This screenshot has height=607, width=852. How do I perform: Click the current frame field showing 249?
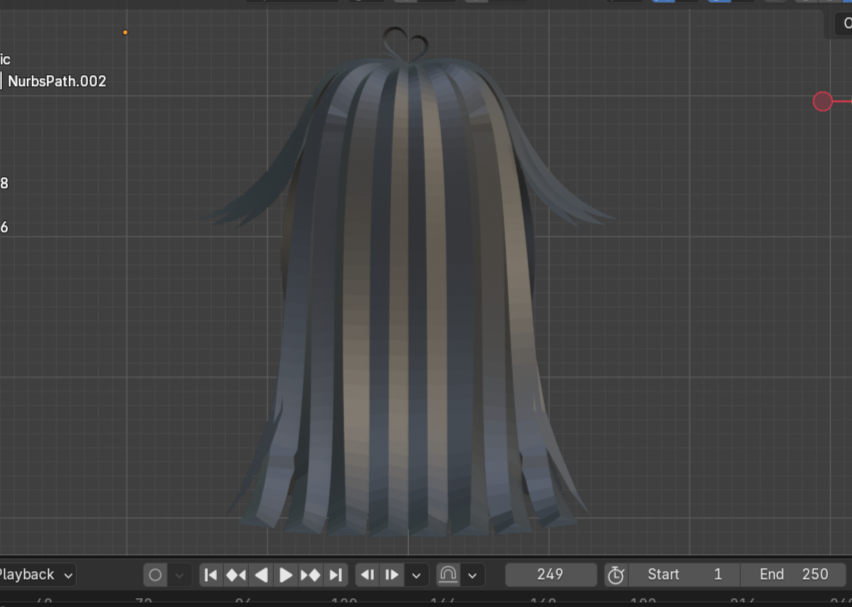[x=550, y=574]
